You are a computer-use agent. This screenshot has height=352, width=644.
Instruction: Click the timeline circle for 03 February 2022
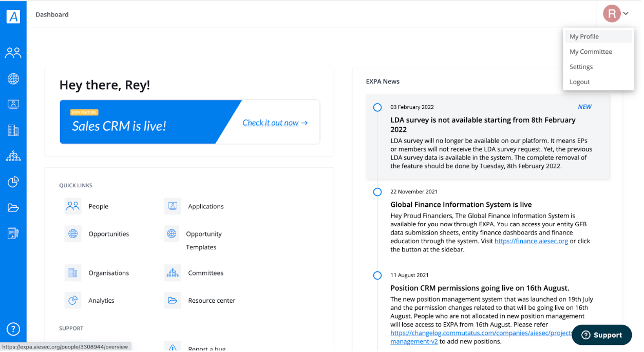pos(377,107)
